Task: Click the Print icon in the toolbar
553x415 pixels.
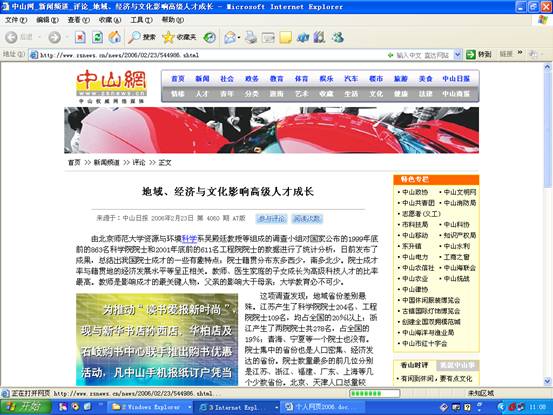Action: point(251,37)
